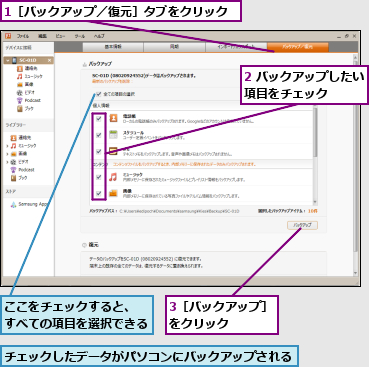Viewport: 369px width, 367px height.
Task: Click the orange delete latest backup link
Action: 112,81
